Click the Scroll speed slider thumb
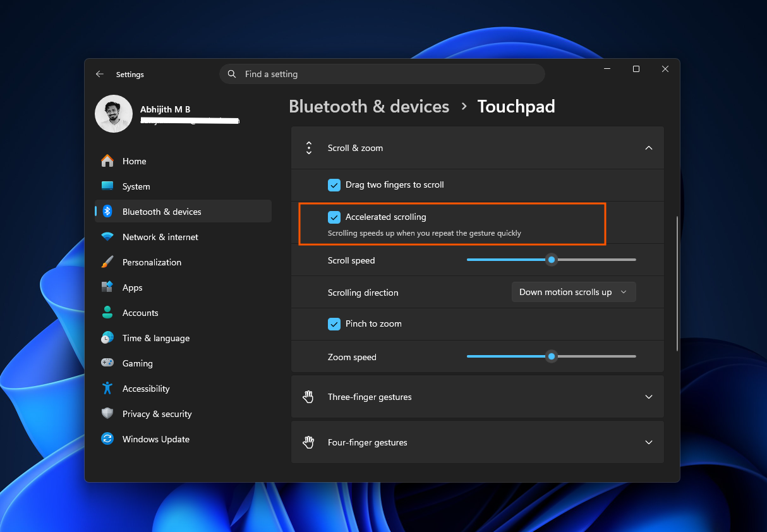767x532 pixels. coord(552,260)
